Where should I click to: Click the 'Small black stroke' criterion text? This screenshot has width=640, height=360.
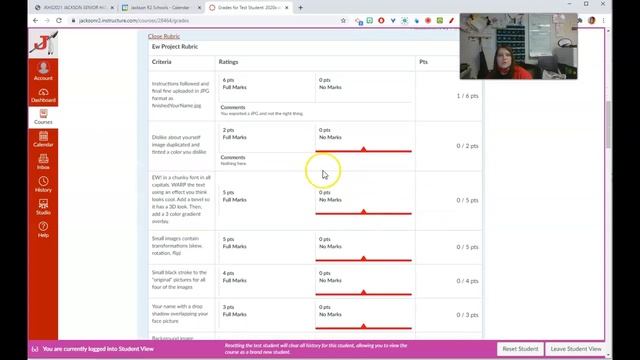(179, 280)
